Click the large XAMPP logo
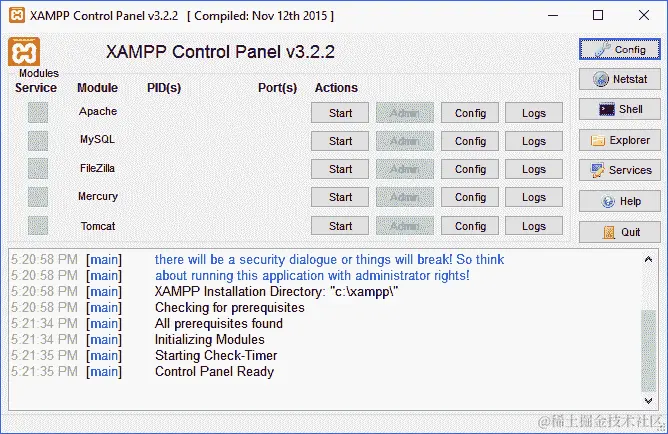This screenshot has width=668, height=434. coord(24,52)
